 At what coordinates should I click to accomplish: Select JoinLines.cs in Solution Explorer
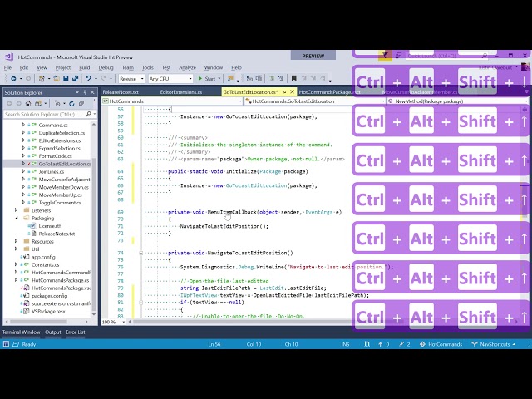pos(52,172)
